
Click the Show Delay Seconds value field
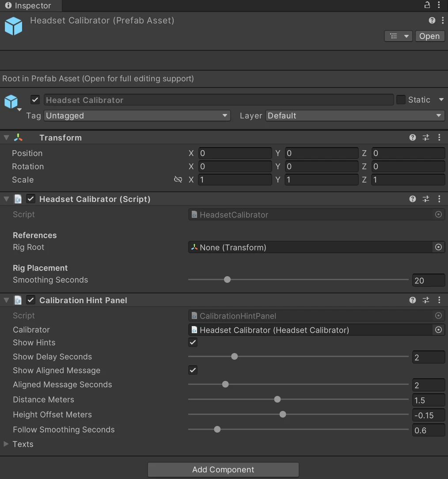429,357
